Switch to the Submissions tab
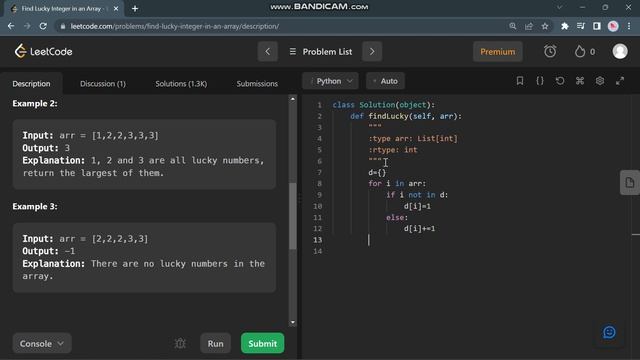640x360 pixels. (x=257, y=84)
